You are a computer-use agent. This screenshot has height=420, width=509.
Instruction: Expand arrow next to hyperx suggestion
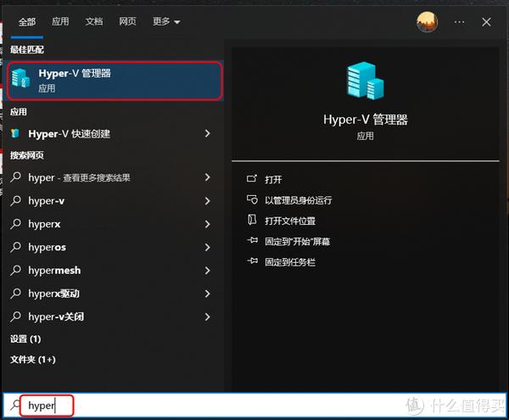tap(208, 224)
